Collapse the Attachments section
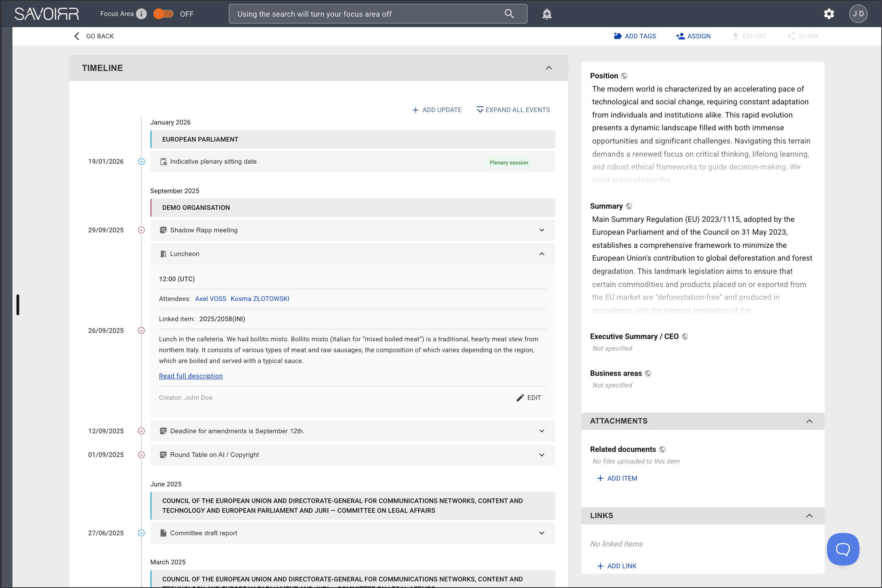The height and width of the screenshot is (588, 882). [809, 421]
